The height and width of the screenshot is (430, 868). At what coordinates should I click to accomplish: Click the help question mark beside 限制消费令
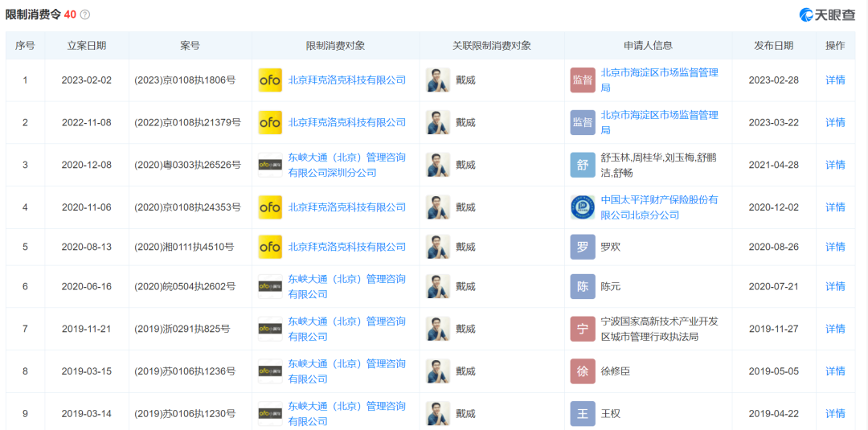pyautogui.click(x=84, y=15)
